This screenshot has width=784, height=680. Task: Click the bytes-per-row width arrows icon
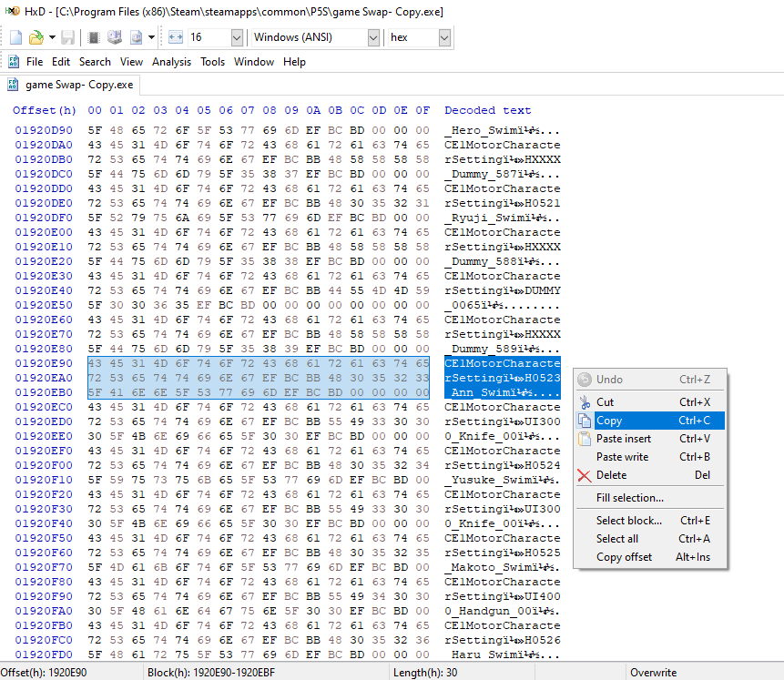click(176, 37)
